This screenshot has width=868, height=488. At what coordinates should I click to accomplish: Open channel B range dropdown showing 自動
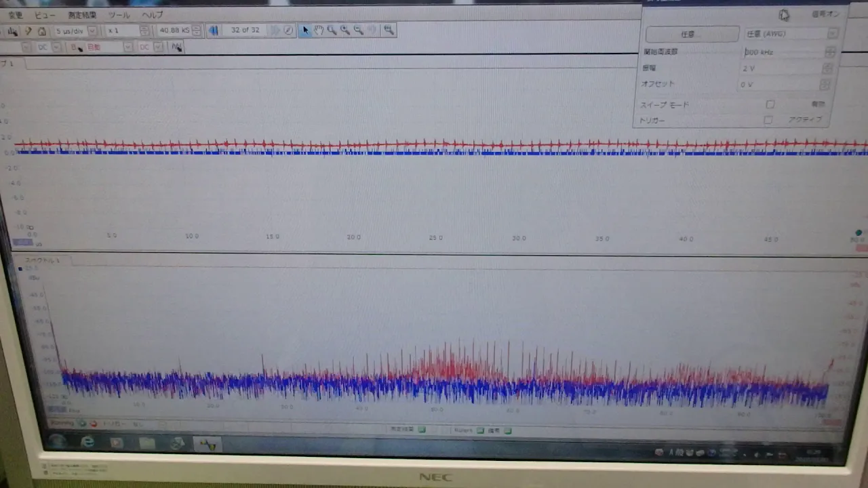pyautogui.click(x=127, y=47)
